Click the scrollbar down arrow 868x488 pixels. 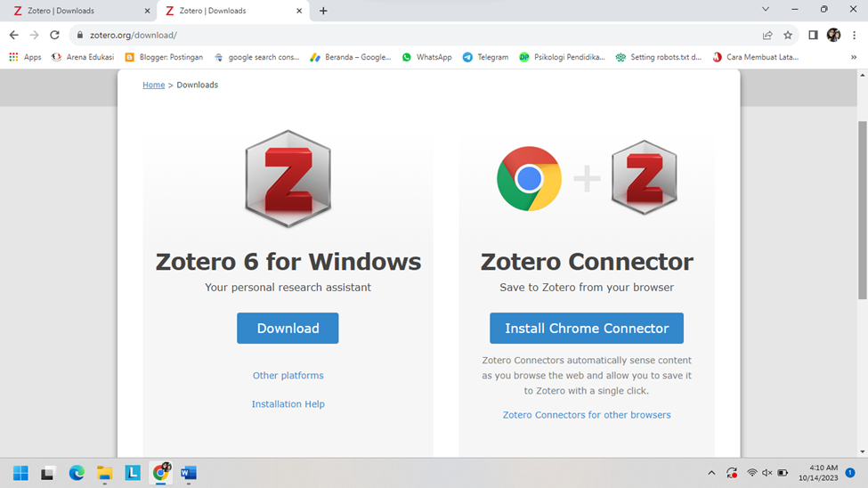(x=863, y=452)
